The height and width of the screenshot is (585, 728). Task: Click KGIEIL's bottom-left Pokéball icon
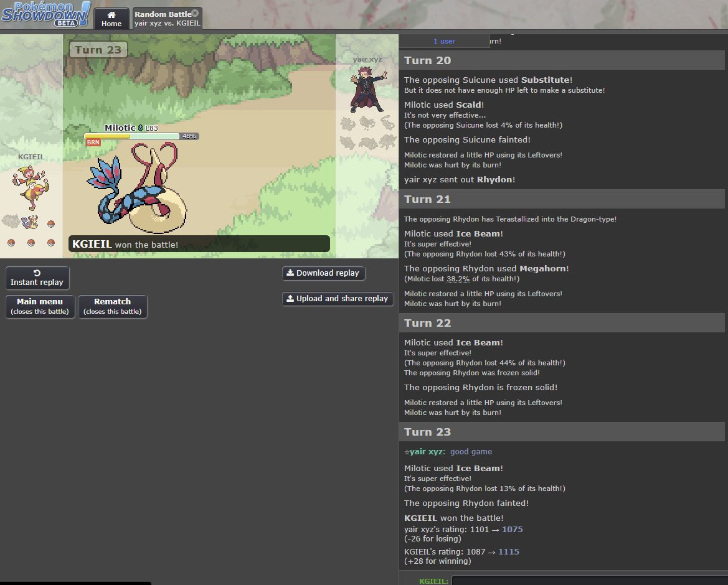(x=11, y=243)
